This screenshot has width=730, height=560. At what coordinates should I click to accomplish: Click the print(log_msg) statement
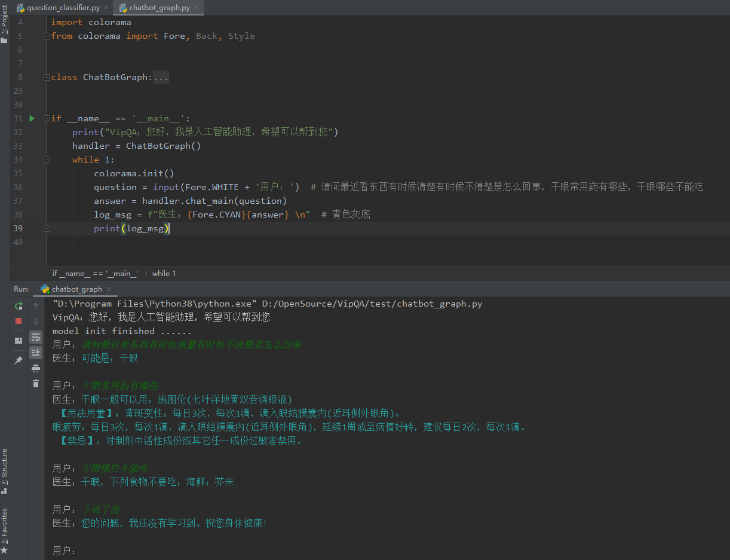coord(132,228)
